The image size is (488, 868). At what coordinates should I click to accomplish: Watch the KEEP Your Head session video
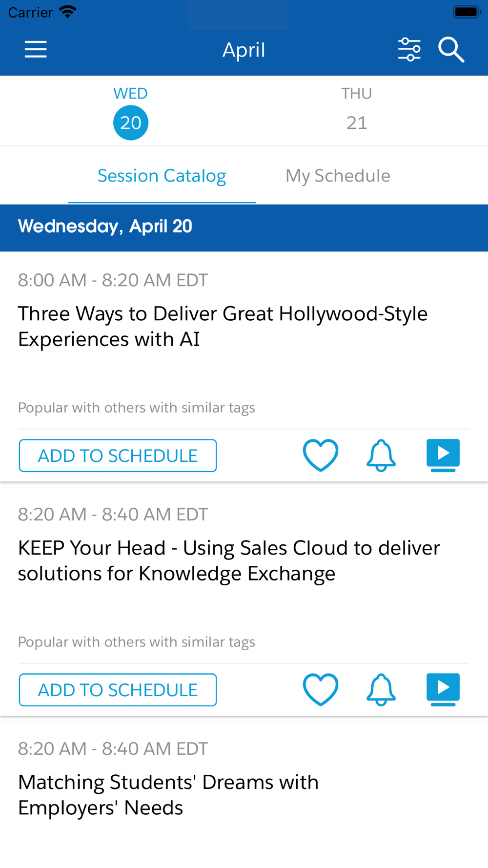[443, 689]
